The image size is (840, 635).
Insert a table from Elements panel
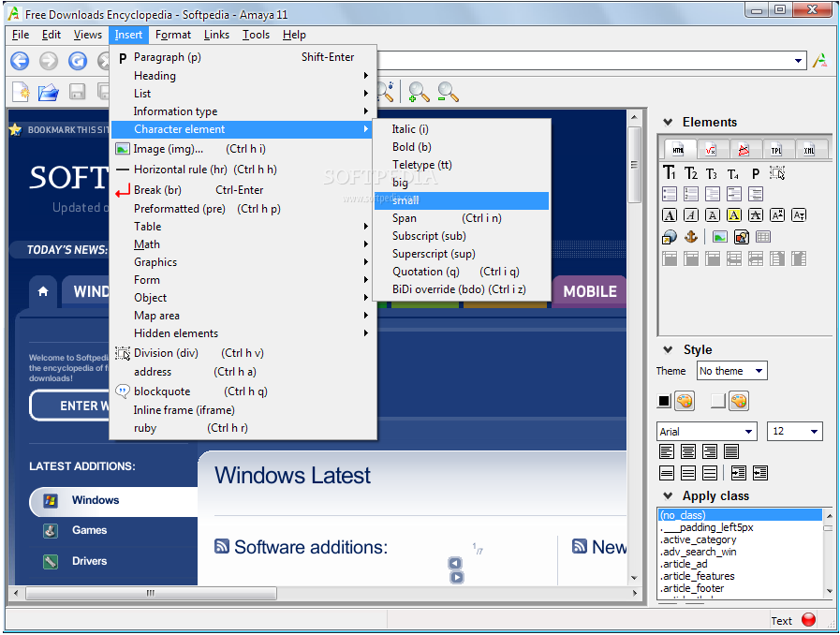coord(763,237)
